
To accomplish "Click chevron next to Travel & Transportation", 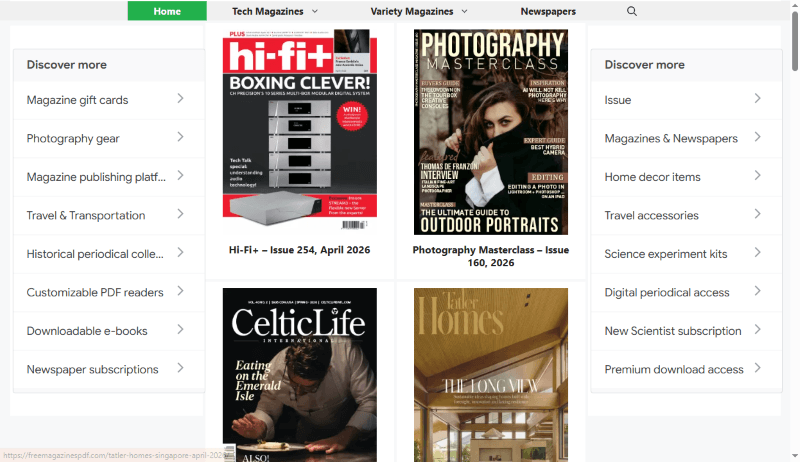I will click(x=180, y=214).
